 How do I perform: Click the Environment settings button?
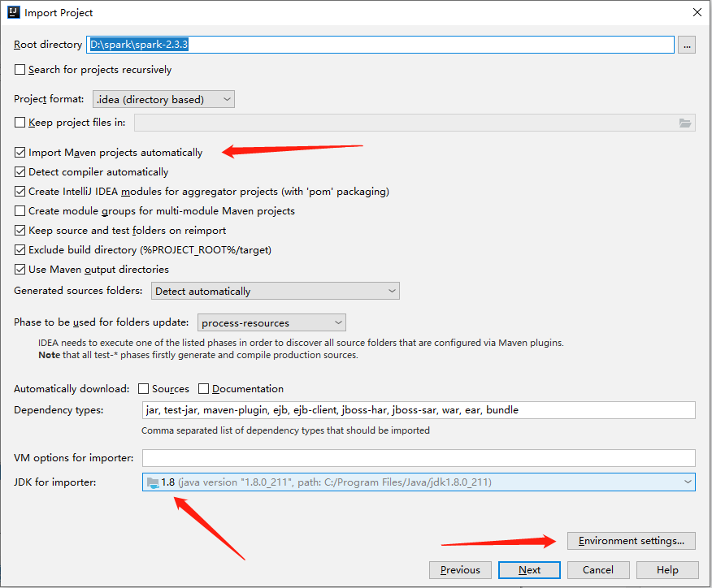(x=631, y=540)
